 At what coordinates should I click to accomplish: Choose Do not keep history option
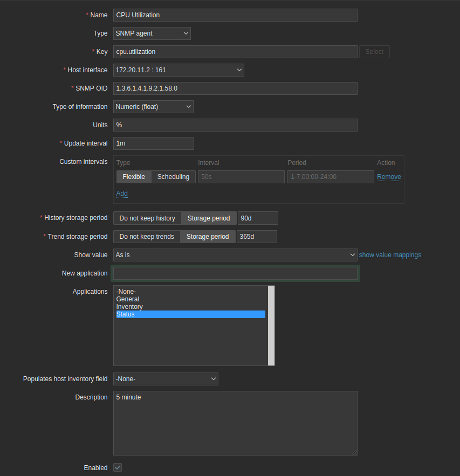tap(147, 218)
